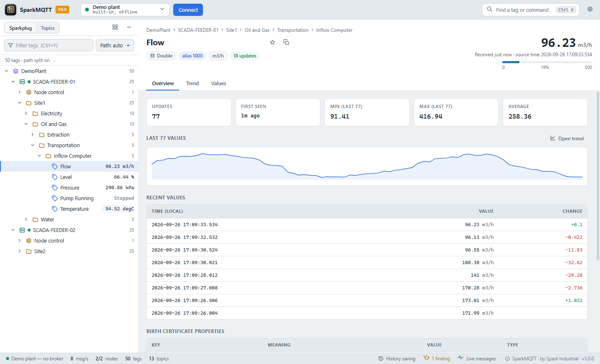
Task: Click the search magnifier icon in the command box
Action: coord(490,9)
